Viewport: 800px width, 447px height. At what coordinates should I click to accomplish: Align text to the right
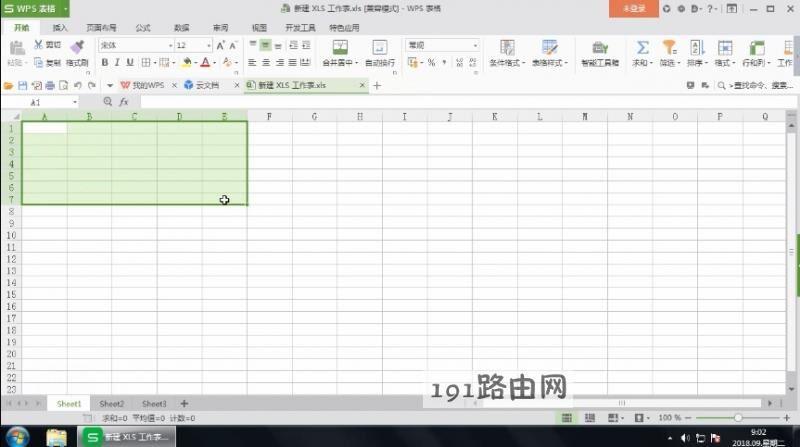tap(280, 62)
